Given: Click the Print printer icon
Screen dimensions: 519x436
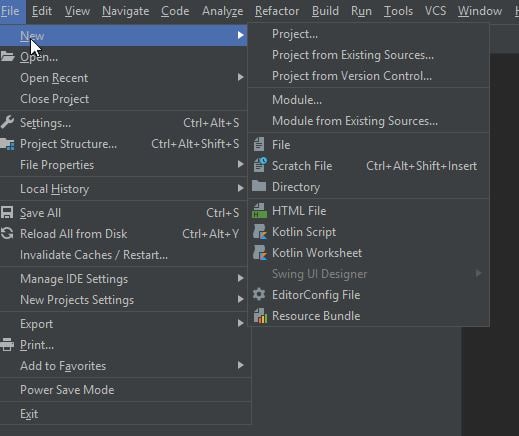Looking at the screenshot, I should [x=7, y=345].
